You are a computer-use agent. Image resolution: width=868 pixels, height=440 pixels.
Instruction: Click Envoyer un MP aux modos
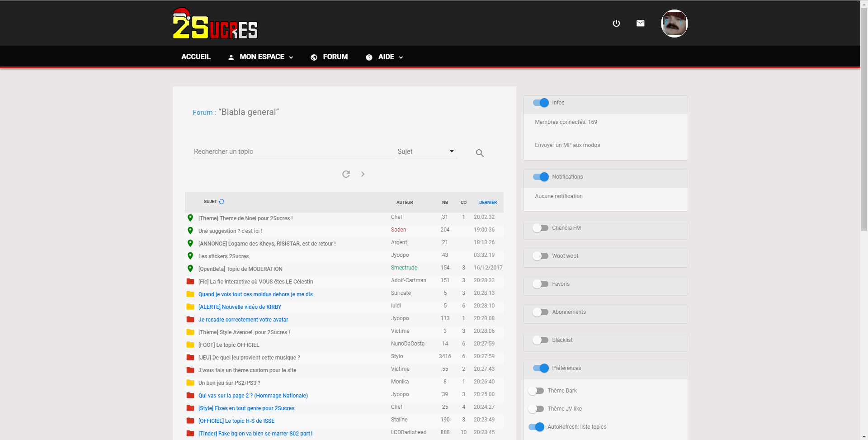pos(567,145)
